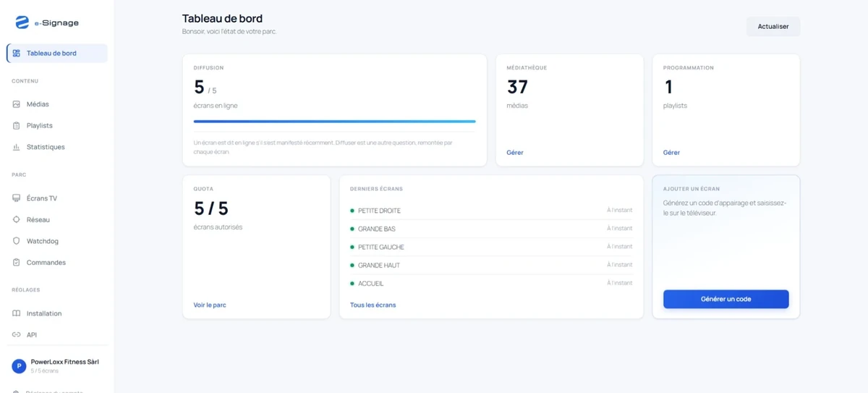
Task: Click the Tableau de bord page title
Action: (222, 18)
